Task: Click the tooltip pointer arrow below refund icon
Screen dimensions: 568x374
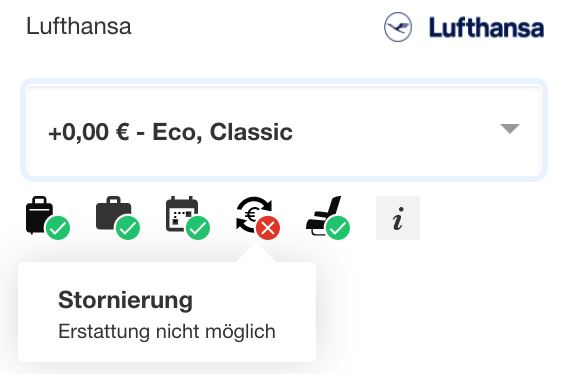Action: click(256, 253)
